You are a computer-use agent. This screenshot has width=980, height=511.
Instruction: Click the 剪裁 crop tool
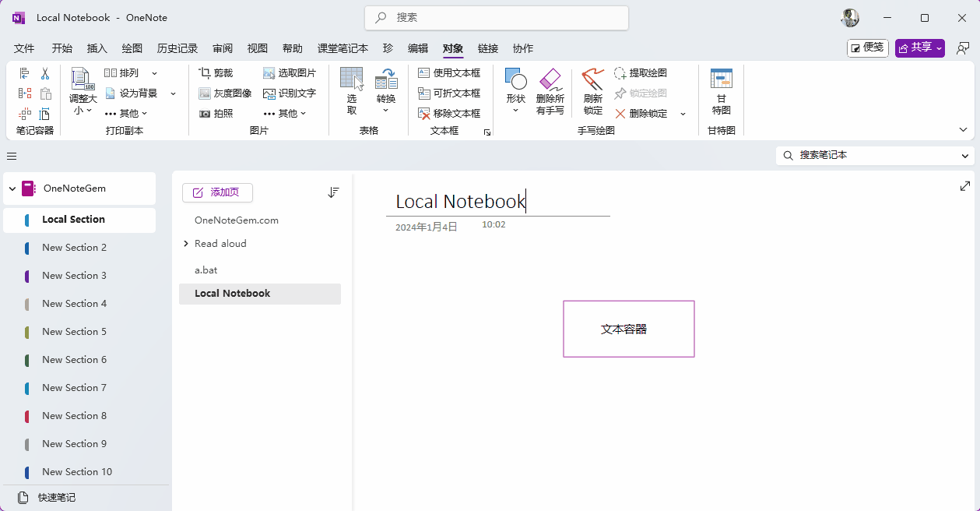[x=216, y=73]
